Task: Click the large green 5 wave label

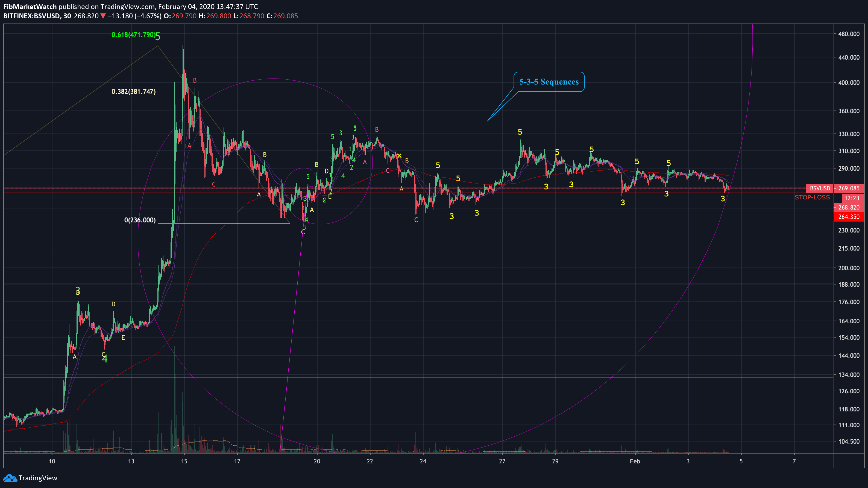Action: click(x=158, y=37)
